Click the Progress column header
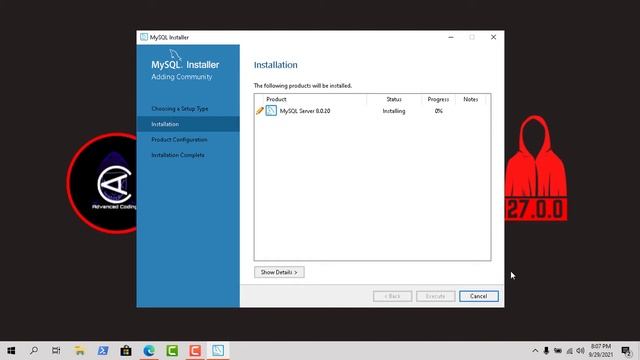The image size is (640, 360). (438, 99)
